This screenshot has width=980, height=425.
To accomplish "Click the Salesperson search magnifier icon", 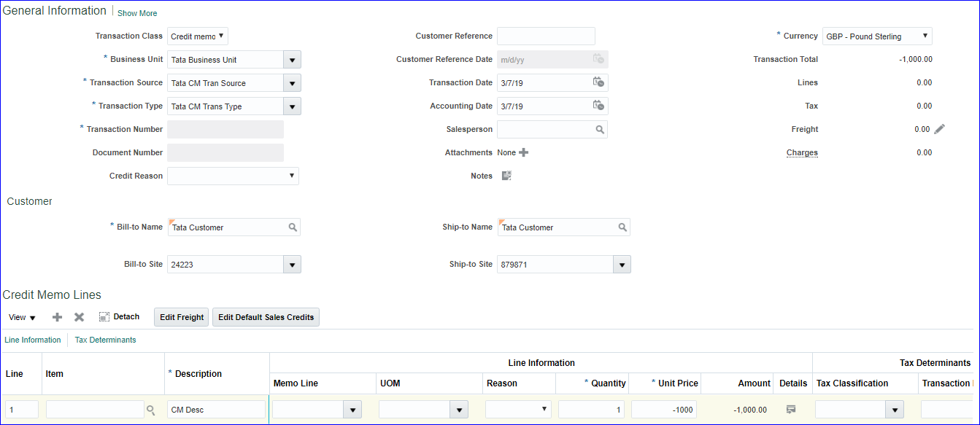I will click(600, 130).
